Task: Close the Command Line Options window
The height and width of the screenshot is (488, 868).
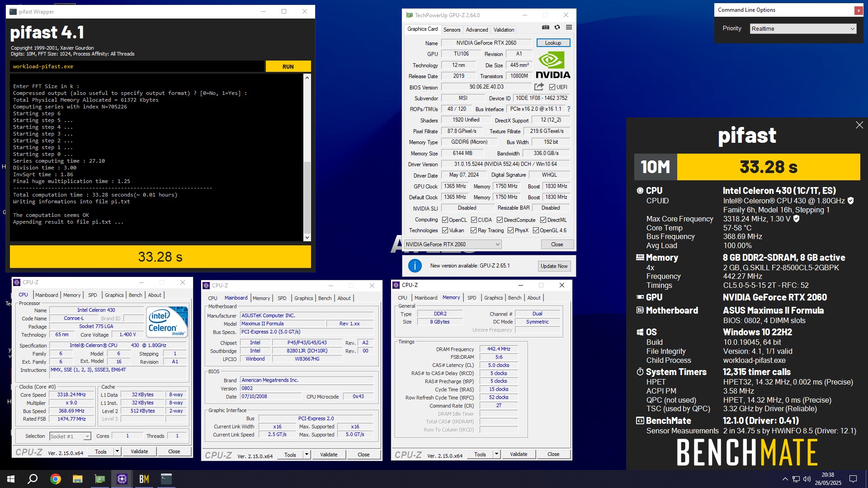Action: (858, 10)
